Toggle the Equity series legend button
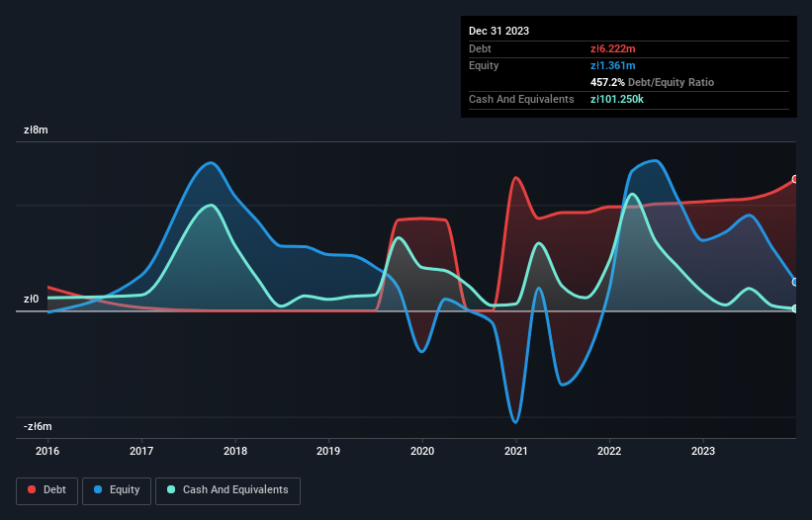The height and width of the screenshot is (520, 812). coord(117,490)
